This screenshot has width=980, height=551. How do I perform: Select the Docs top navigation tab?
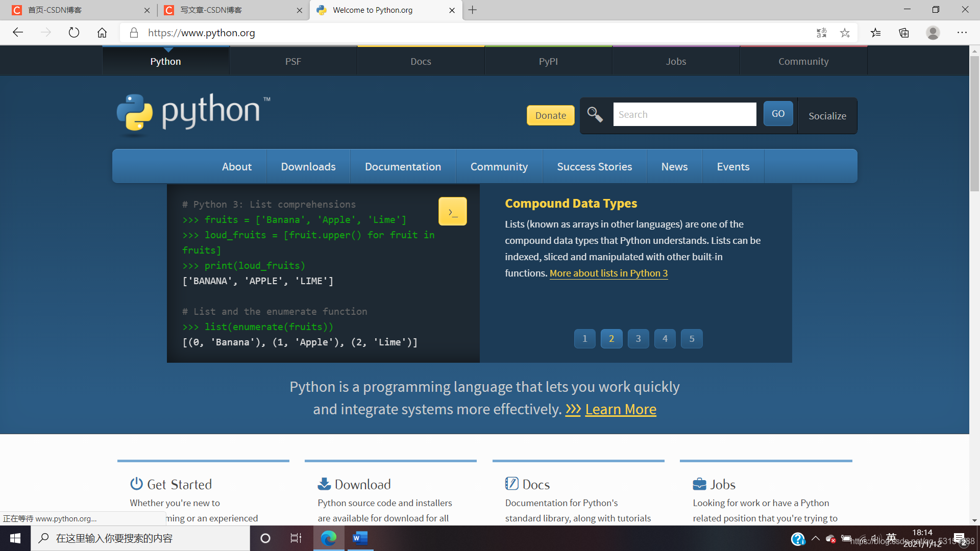[x=421, y=61]
